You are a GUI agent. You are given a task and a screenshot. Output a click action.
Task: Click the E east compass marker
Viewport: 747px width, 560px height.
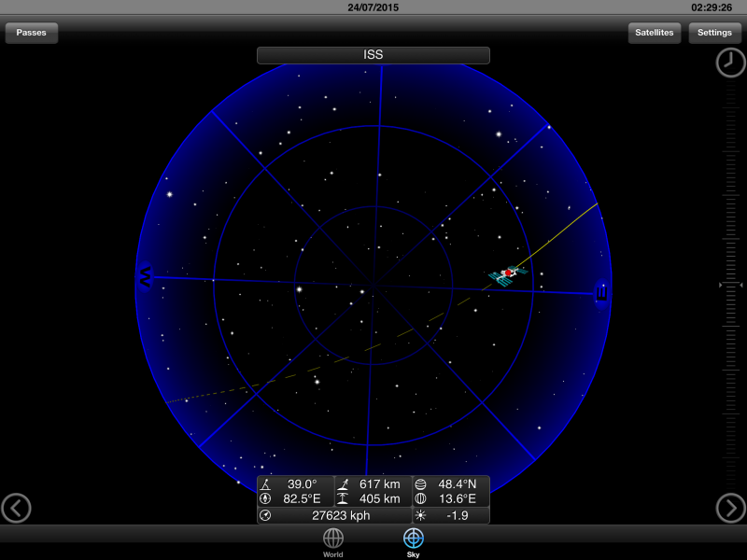tap(601, 292)
